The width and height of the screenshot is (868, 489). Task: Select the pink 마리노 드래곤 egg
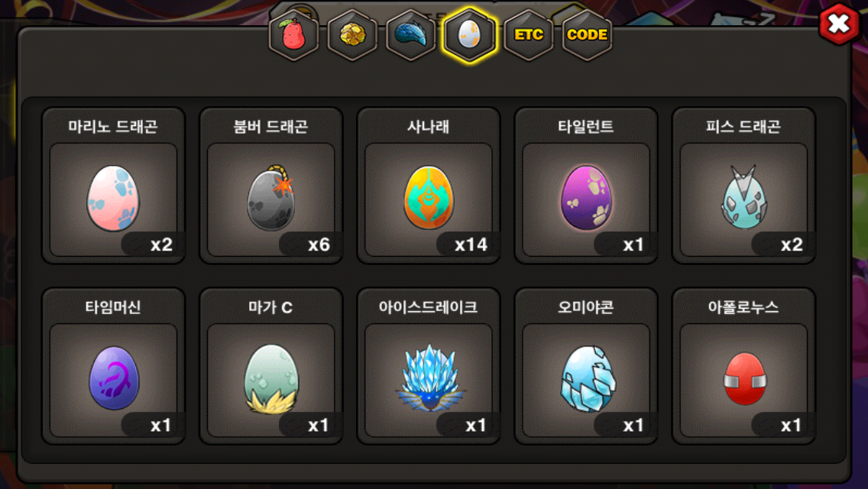coord(113,198)
